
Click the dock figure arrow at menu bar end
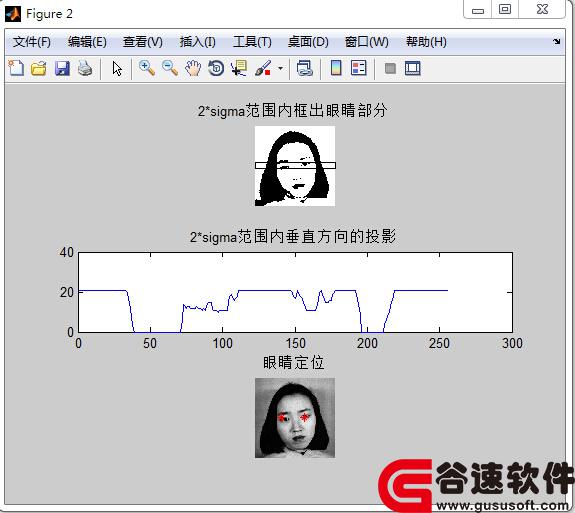click(x=557, y=42)
